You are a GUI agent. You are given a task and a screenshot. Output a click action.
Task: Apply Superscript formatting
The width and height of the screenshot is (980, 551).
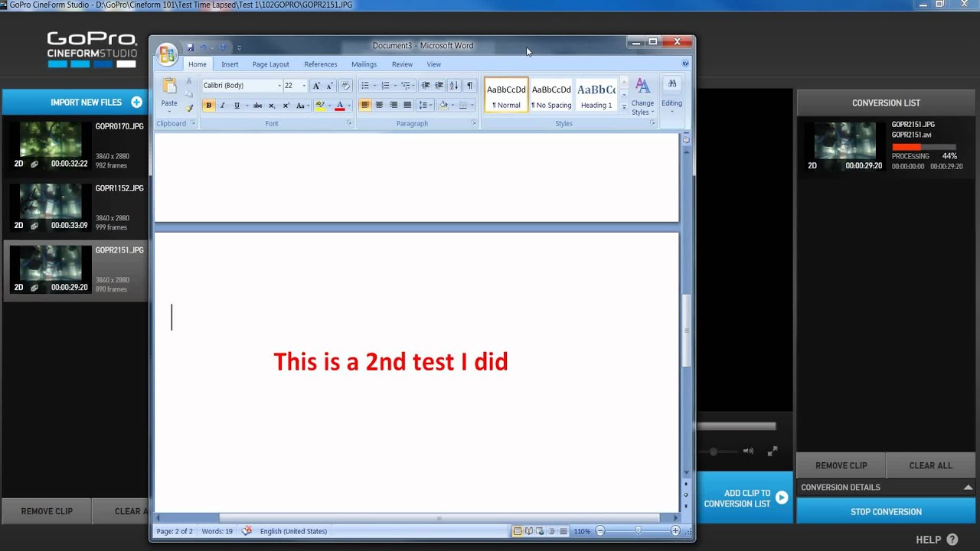pyautogui.click(x=286, y=106)
